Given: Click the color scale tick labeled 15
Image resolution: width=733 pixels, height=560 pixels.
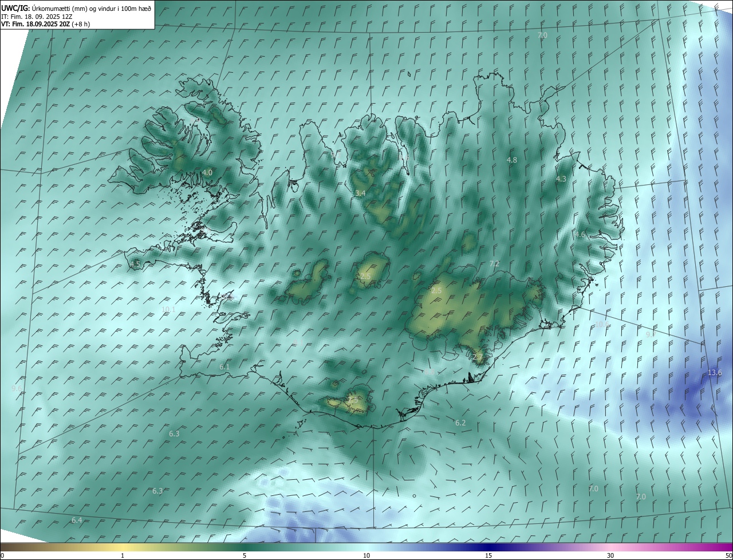Looking at the screenshot, I should coord(488,556).
